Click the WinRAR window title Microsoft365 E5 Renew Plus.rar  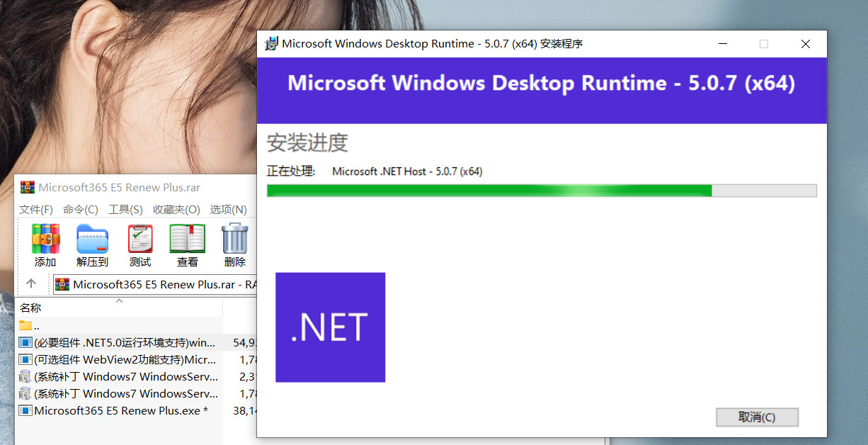(x=119, y=188)
